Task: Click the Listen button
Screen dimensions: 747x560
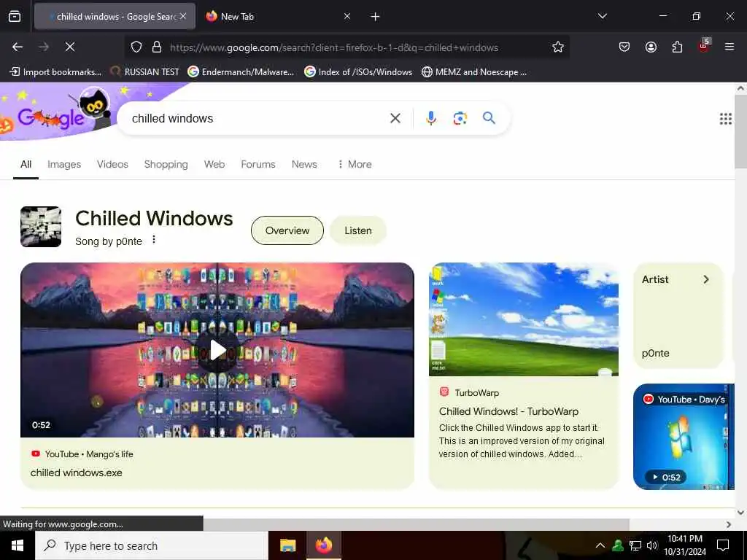Action: tap(357, 230)
